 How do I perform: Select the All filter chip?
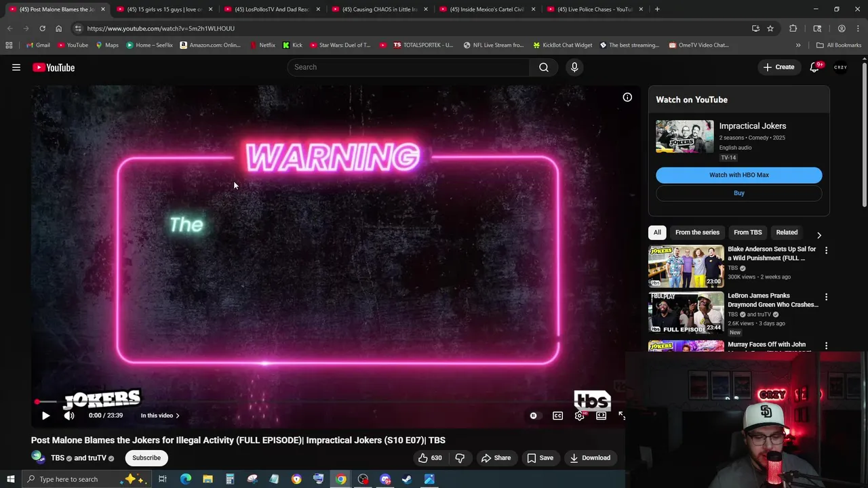(x=657, y=232)
